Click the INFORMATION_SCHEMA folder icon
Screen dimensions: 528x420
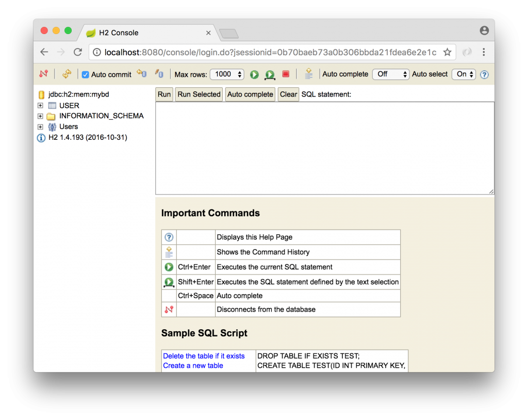(x=51, y=116)
